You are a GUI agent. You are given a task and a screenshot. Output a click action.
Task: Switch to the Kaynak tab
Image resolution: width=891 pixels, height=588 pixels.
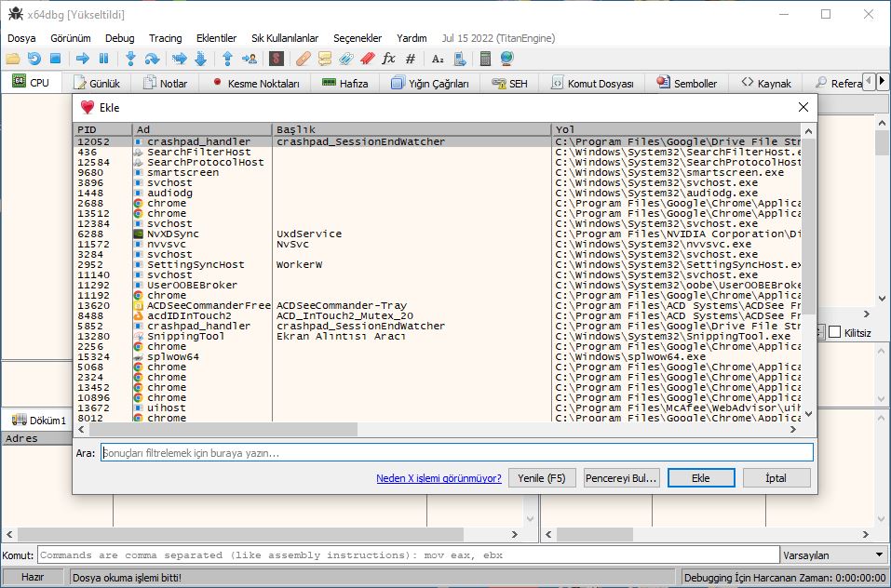[766, 84]
